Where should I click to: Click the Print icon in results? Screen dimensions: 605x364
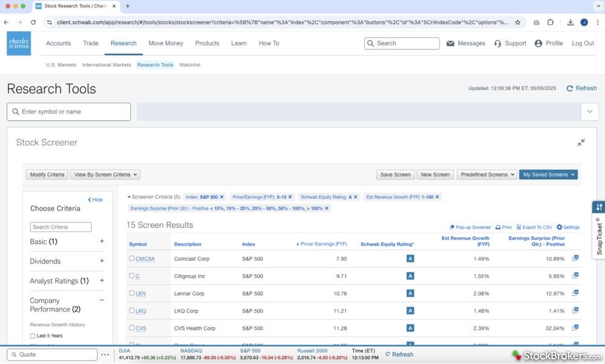click(499, 227)
